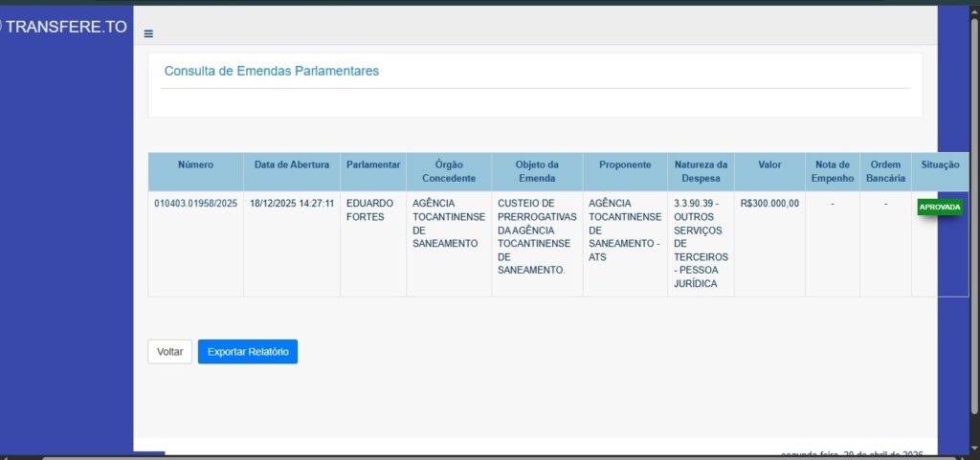
Task: Select the Objeto da Emenda header
Action: tap(537, 171)
